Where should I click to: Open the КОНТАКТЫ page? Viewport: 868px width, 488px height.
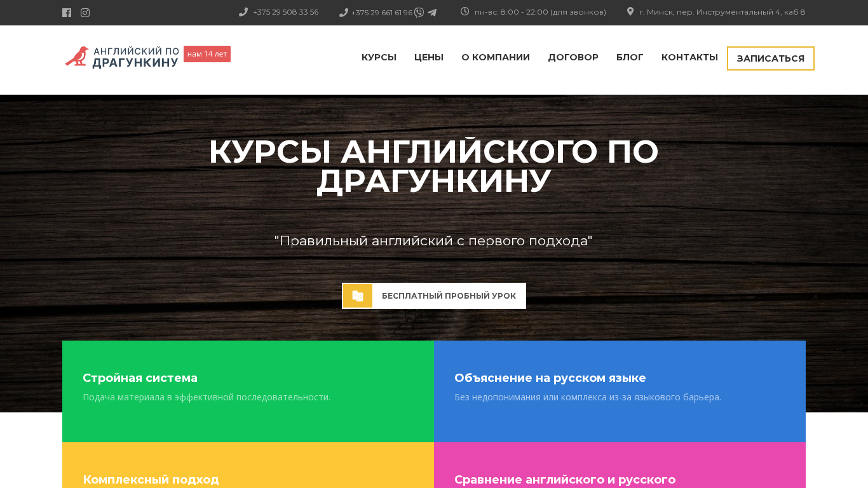click(689, 57)
